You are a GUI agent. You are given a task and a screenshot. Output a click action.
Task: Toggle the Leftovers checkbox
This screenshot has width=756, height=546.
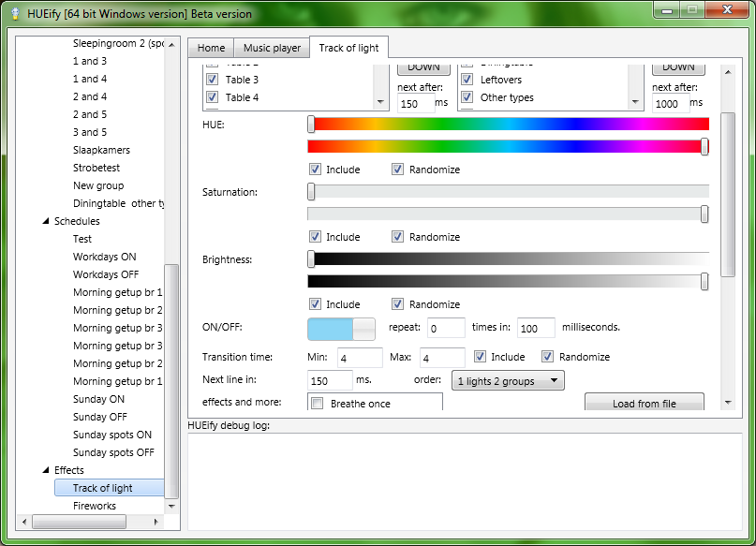467,79
